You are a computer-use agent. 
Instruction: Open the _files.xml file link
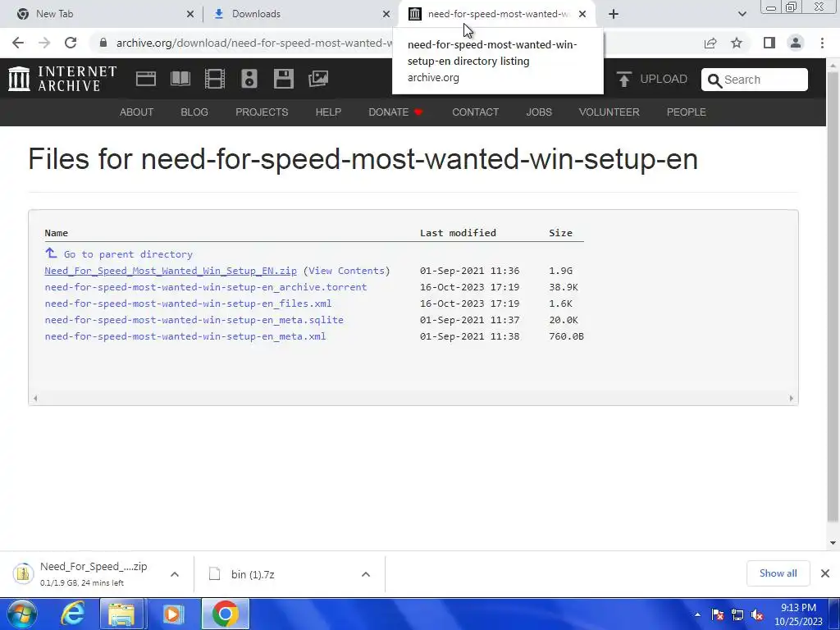tap(188, 304)
